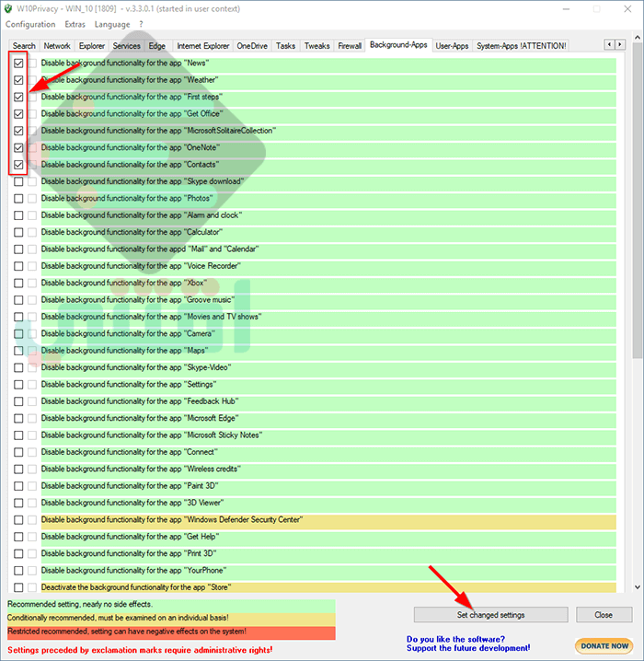
Task: Uncheck the "OneNote" checkbox
Action: coord(18,147)
